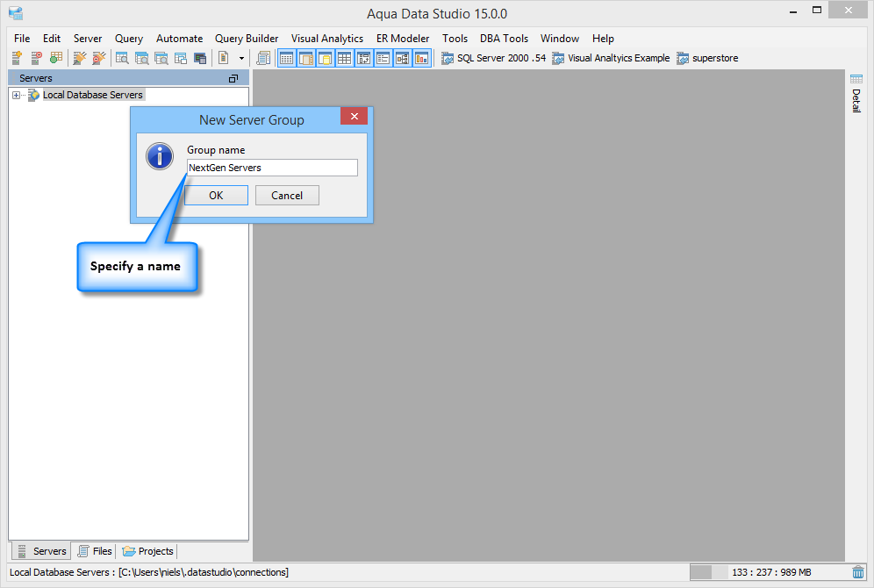Toggle the first highlighted grid panel icon

286,58
